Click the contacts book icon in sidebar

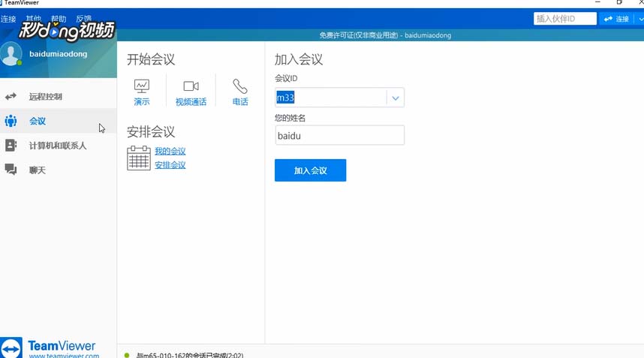pos(11,146)
